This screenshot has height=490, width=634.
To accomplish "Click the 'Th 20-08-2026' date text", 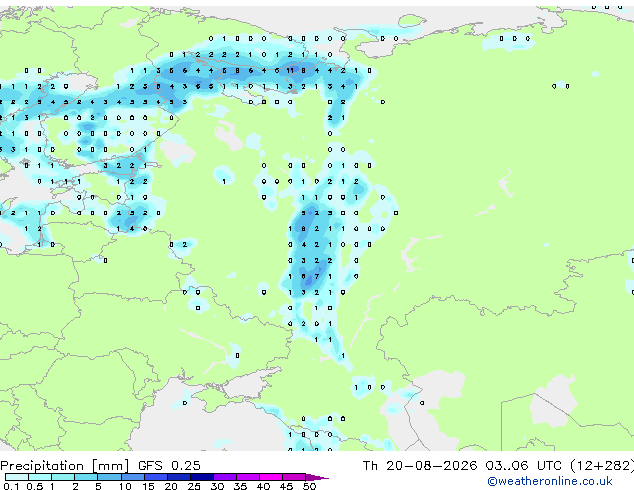I will [420, 466].
